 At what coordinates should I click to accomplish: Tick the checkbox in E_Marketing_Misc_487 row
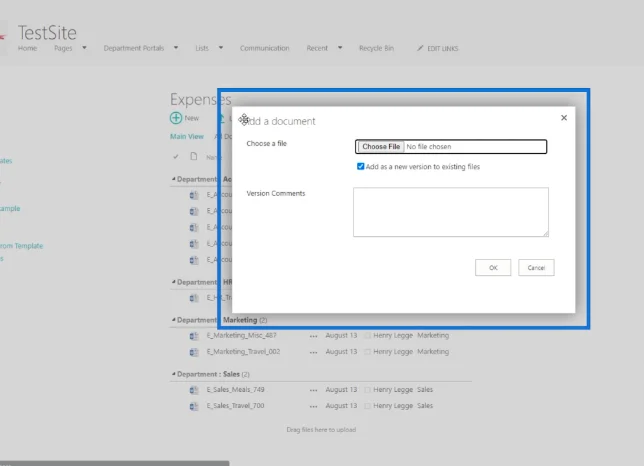pyautogui.click(x=368, y=336)
